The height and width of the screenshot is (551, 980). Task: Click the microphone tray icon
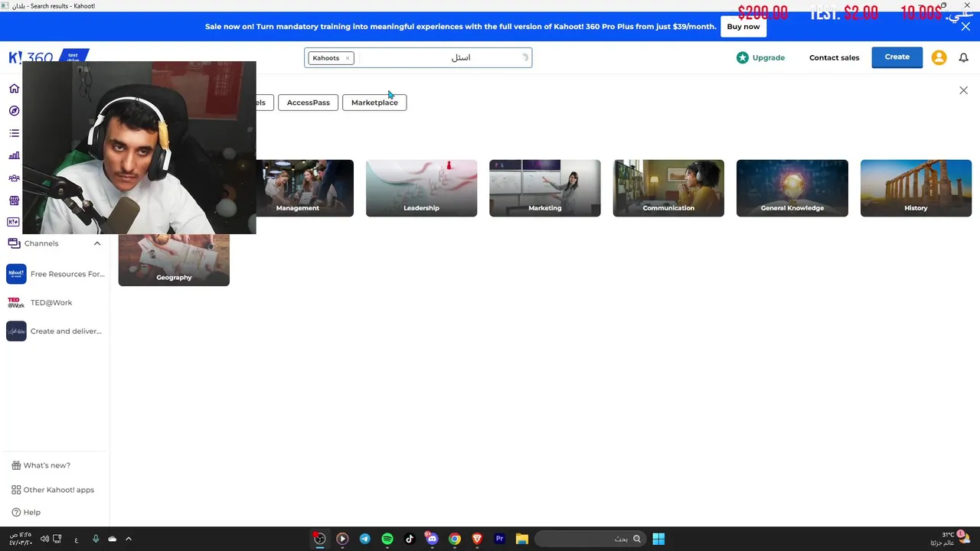[95, 539]
